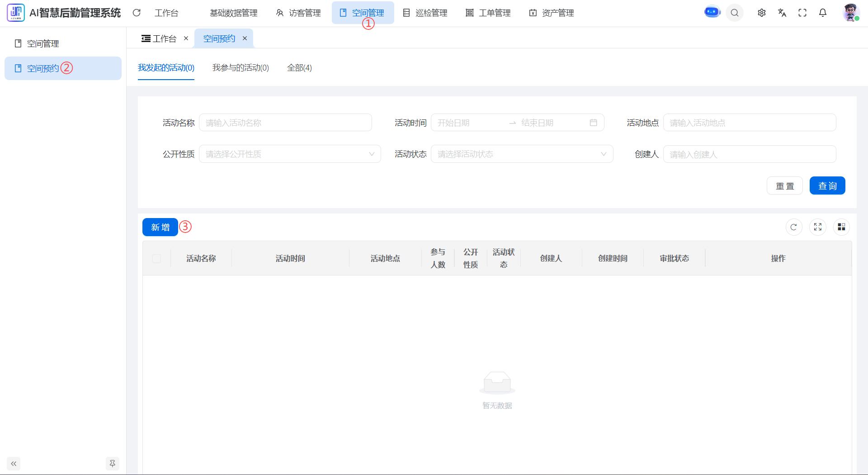
Task: Expand the table to fullscreen
Action: click(x=818, y=227)
